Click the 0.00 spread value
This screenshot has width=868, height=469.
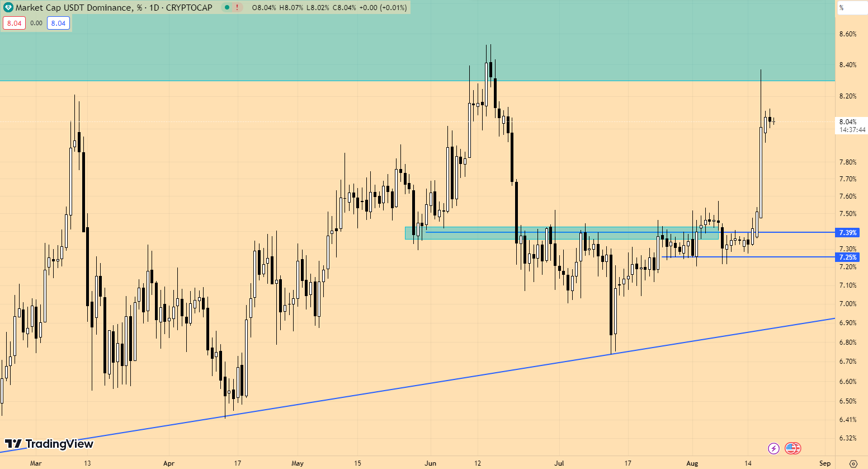pyautogui.click(x=36, y=23)
